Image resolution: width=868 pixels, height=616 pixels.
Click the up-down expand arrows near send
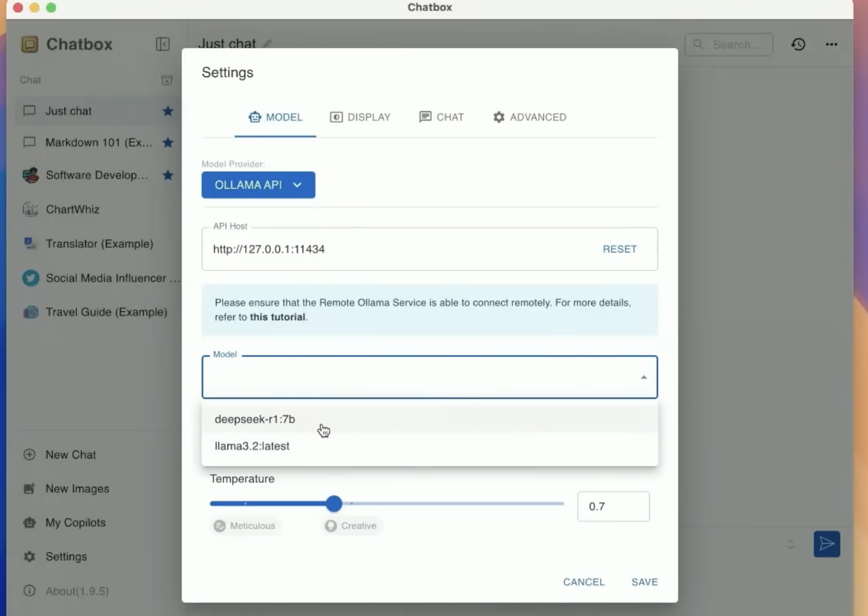[x=790, y=544]
